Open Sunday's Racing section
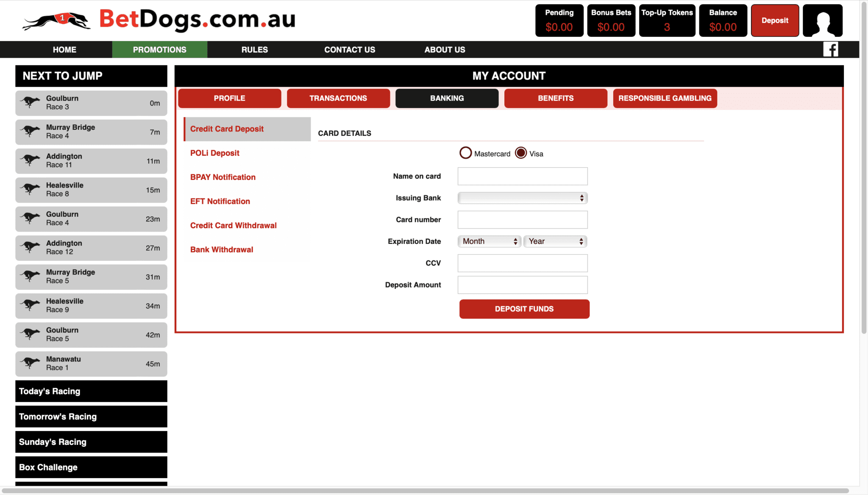Screen dimensions: 868x495 click(x=91, y=442)
